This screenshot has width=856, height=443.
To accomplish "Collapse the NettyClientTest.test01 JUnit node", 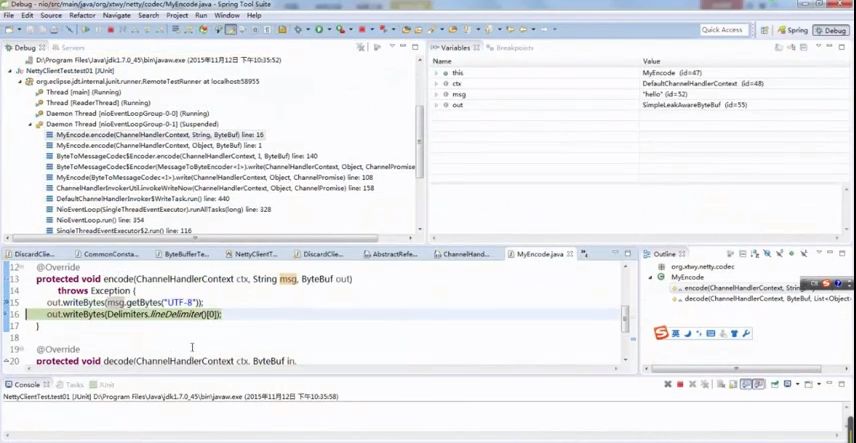I will (x=11, y=71).
